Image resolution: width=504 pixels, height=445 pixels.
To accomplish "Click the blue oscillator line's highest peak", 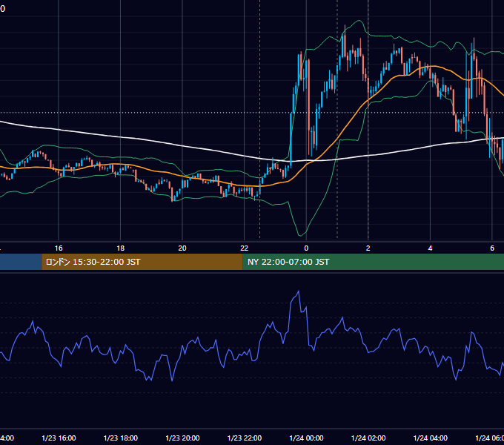I will point(299,291).
